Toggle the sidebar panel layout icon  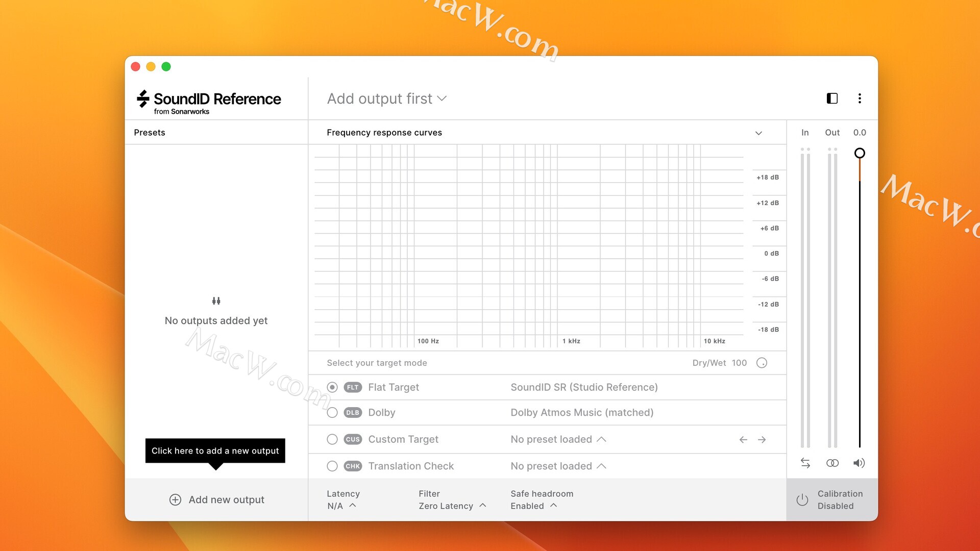[832, 98]
